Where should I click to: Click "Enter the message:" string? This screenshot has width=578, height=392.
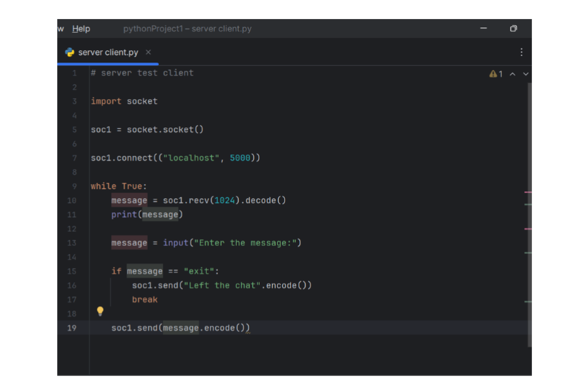click(245, 243)
